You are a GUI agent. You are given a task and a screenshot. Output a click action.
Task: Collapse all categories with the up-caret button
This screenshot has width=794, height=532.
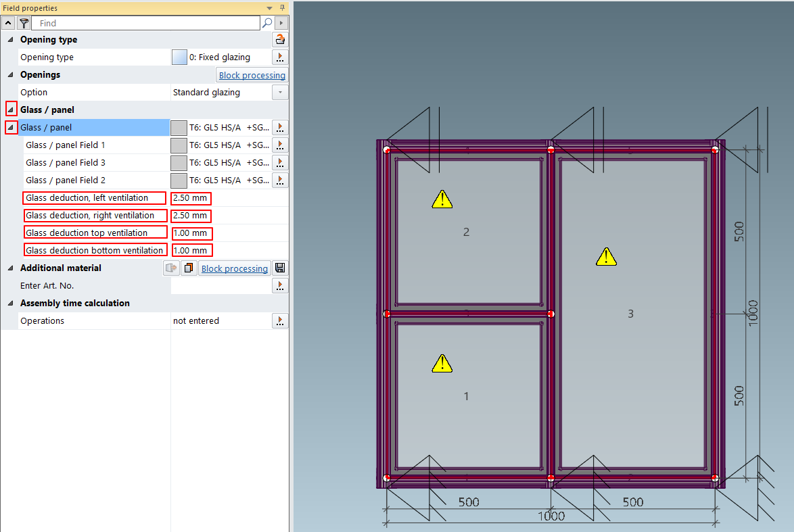tap(8, 23)
